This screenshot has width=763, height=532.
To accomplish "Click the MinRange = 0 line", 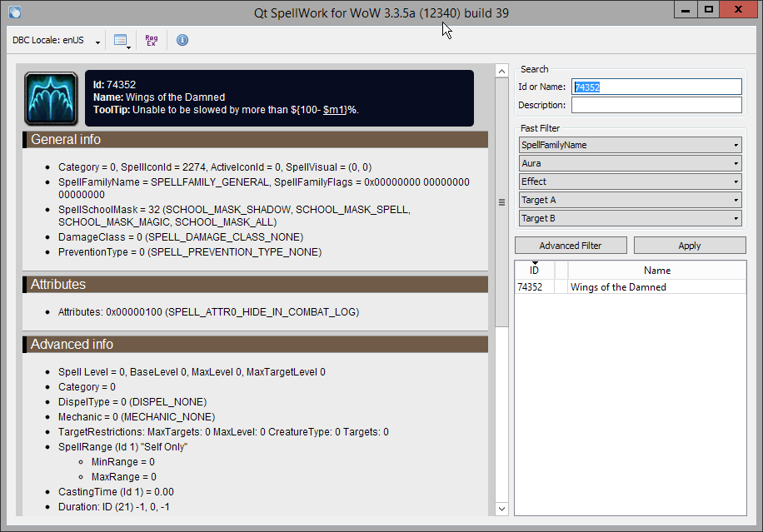I will tap(122, 462).
